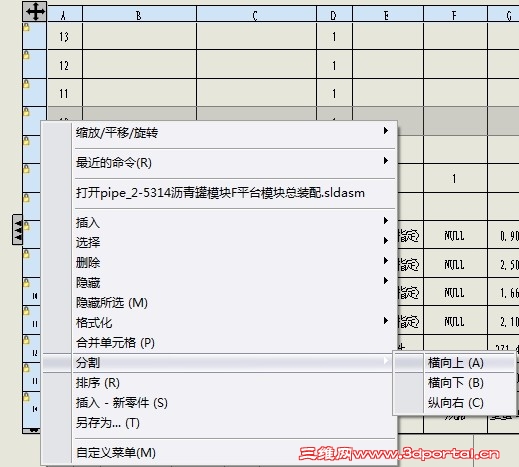Select column header E

[x=388, y=15]
